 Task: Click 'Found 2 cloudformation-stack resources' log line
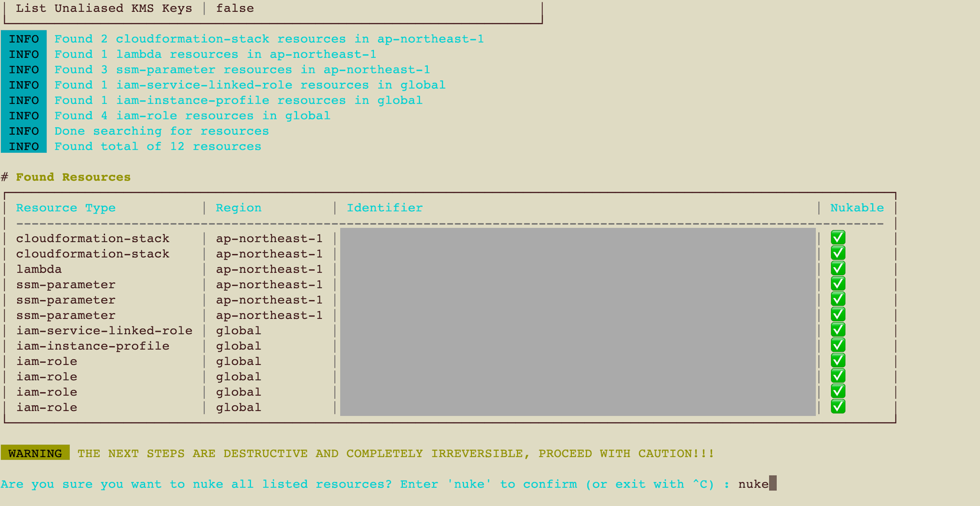[269, 39]
